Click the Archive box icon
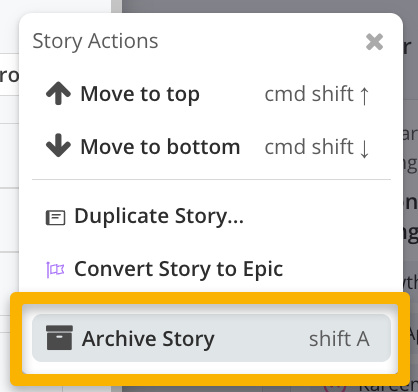Image resolution: width=418 pixels, height=392 pixels. point(59,338)
